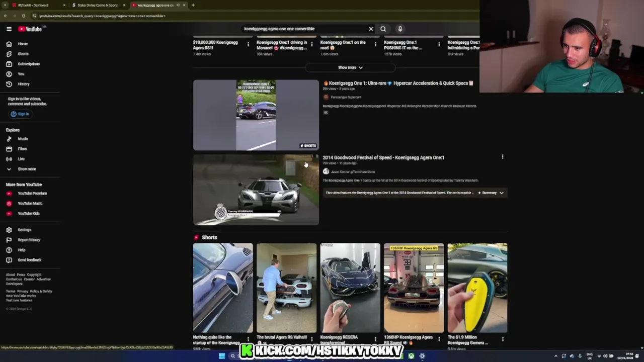Open options for $10,000,000 Koenigsegg Agera RS1 short
This screenshot has height=362, width=644.
pos(248,44)
